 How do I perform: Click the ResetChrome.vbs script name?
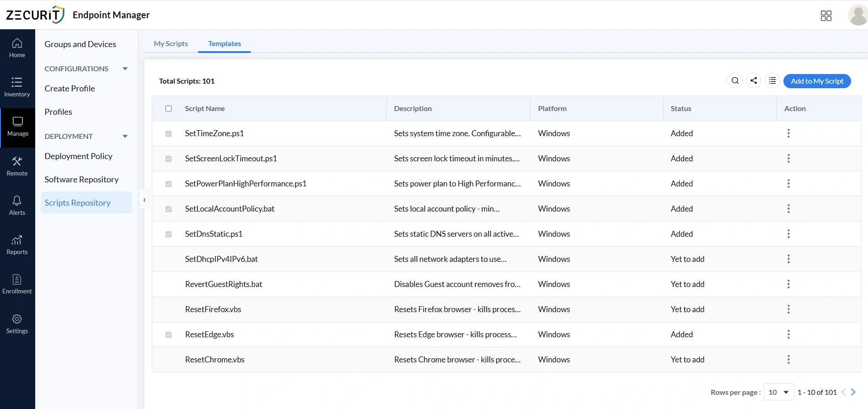(x=215, y=360)
